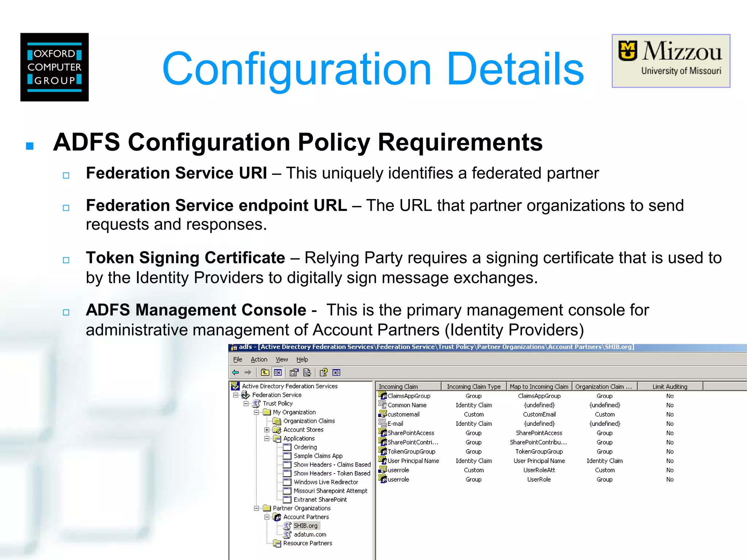Select adatum.com account partner
Screen dimensions: 747x560
[310, 534]
